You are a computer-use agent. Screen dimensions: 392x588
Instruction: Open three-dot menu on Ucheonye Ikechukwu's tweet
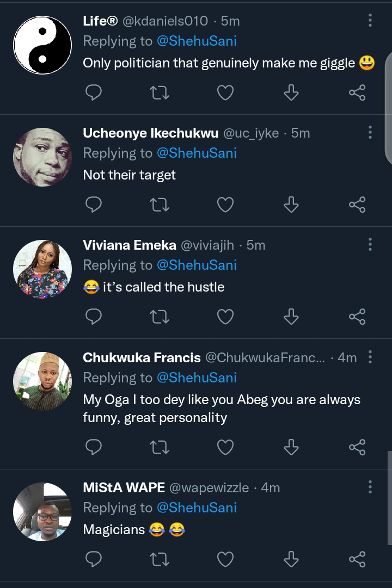370,132
